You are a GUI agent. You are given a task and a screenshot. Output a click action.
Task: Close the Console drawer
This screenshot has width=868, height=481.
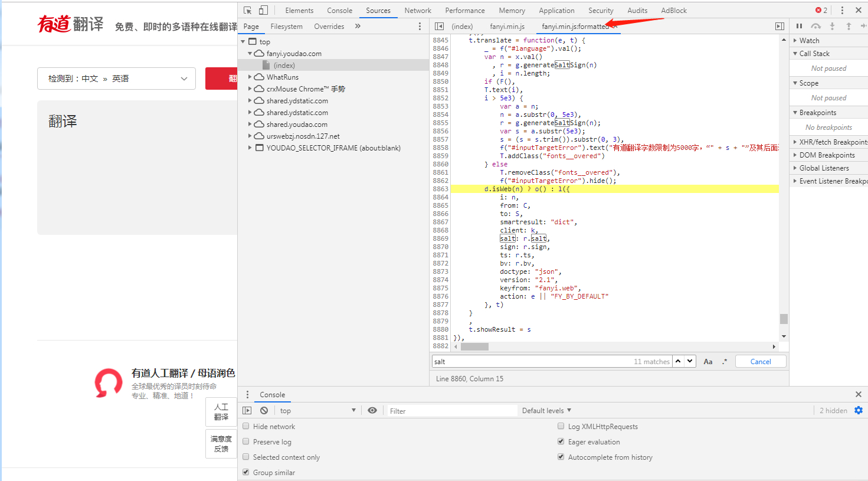tap(859, 394)
